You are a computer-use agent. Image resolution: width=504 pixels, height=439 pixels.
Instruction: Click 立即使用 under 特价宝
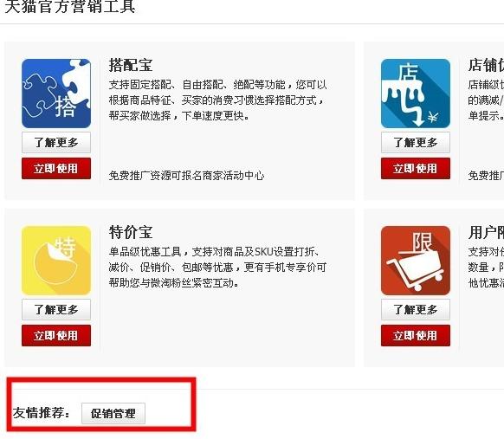click(x=56, y=335)
